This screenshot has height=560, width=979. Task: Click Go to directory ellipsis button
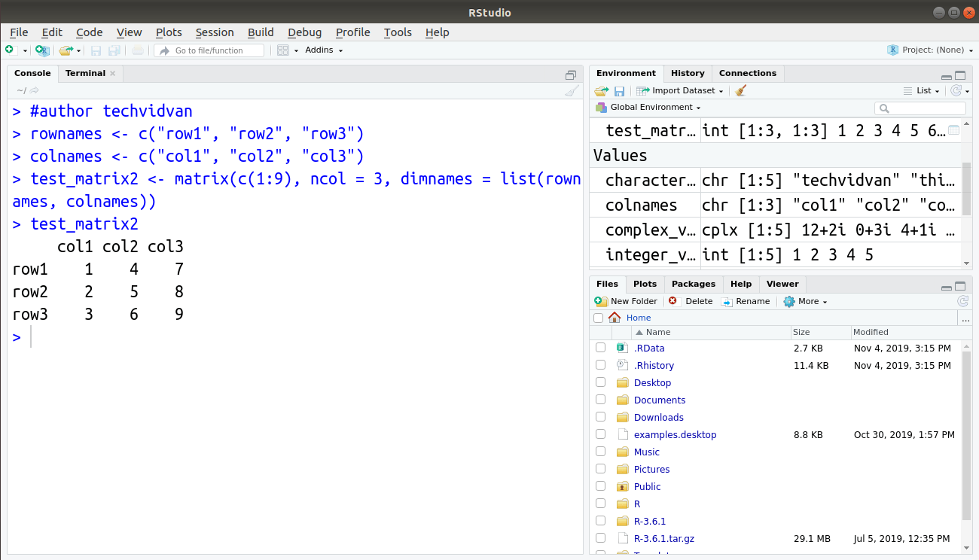click(x=965, y=318)
